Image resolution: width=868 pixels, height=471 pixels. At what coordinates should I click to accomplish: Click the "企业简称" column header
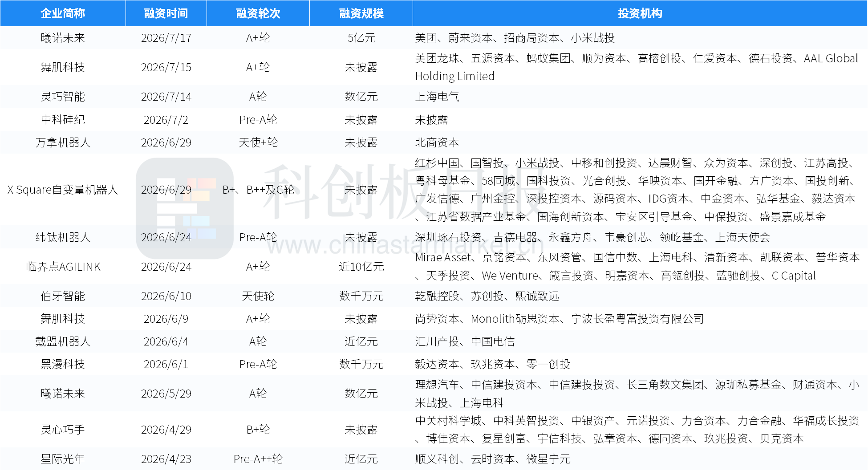[63, 13]
